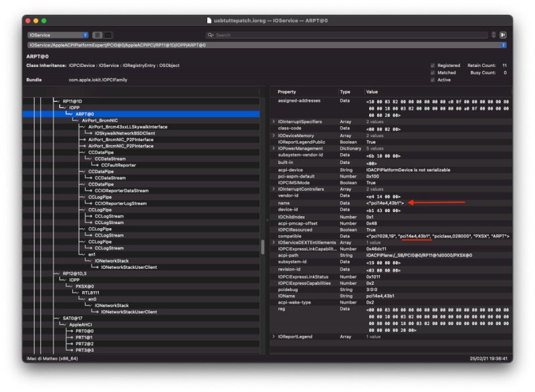The image size is (535, 392).
Task: Switch to the column browser view icon
Action: click(108, 35)
